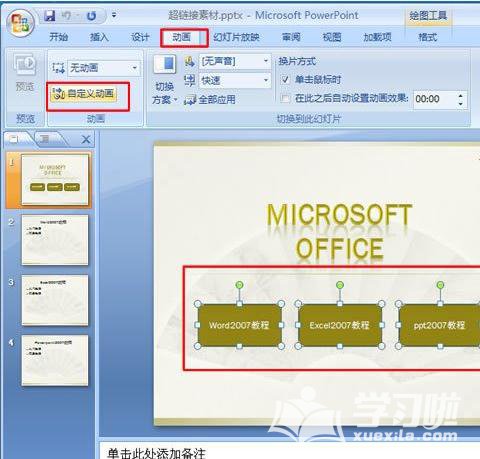Click the 单击此处添加备注 notes area
The width and height of the screenshot is (480, 459).
pos(290,451)
